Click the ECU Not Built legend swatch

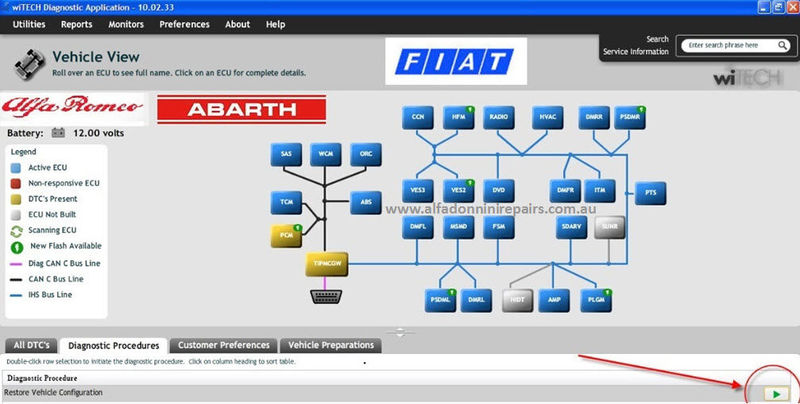click(16, 215)
